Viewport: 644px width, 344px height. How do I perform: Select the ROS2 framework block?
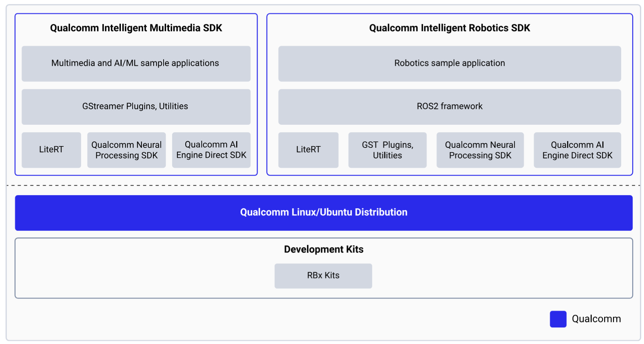pos(449,107)
